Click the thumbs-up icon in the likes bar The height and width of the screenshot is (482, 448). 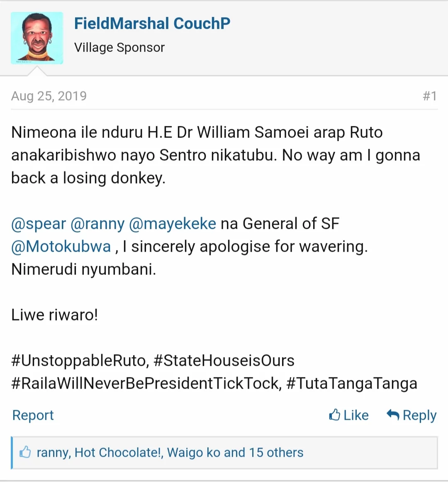(x=25, y=452)
